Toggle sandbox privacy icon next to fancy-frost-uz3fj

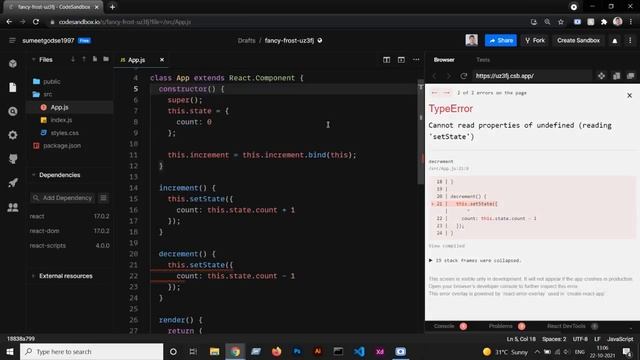point(320,40)
